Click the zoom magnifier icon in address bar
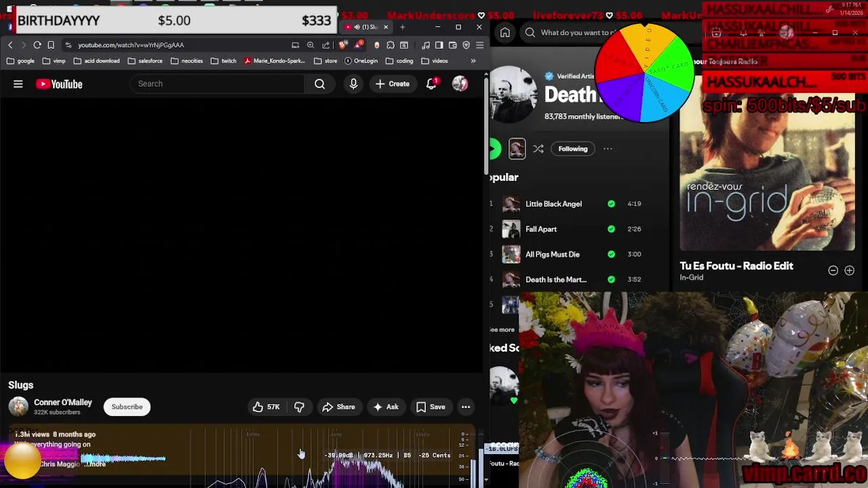Screen dimensions: 868x488 311,45
